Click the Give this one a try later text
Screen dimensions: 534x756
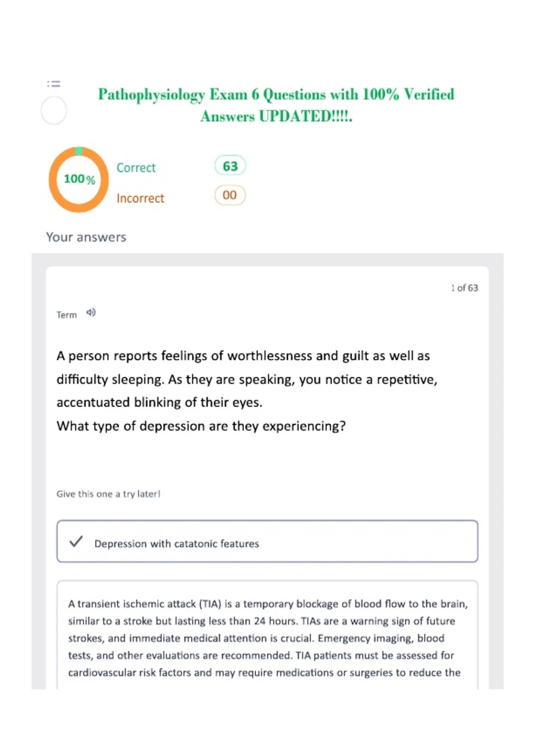click(109, 494)
